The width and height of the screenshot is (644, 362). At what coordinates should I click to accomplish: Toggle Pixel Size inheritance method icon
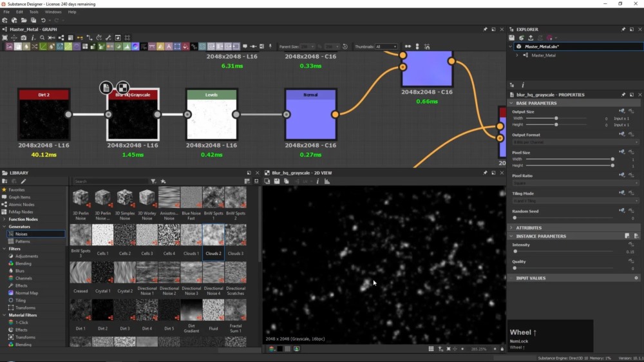pyautogui.click(x=622, y=152)
